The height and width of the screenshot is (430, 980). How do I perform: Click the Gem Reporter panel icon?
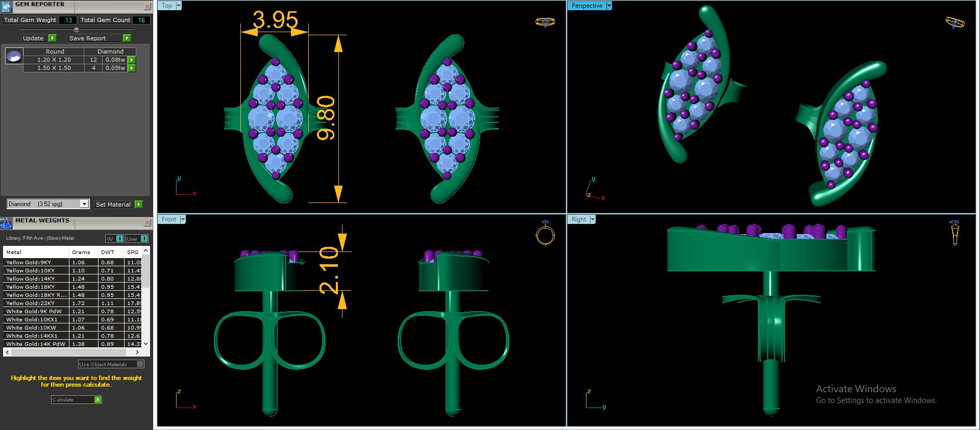point(6,6)
